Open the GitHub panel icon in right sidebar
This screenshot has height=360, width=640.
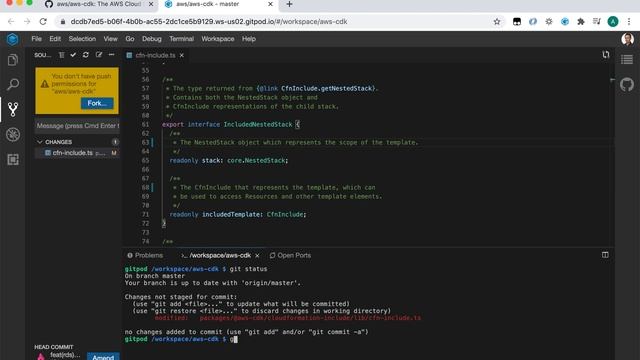click(627, 84)
